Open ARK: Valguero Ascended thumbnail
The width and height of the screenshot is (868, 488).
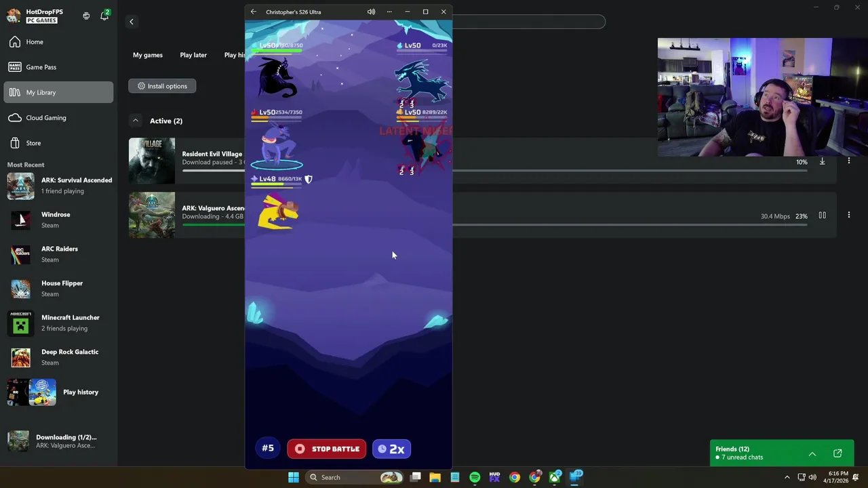point(152,215)
